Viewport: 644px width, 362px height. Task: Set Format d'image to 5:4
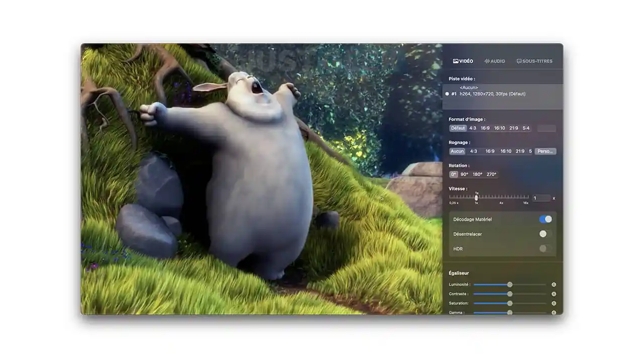coord(526,128)
